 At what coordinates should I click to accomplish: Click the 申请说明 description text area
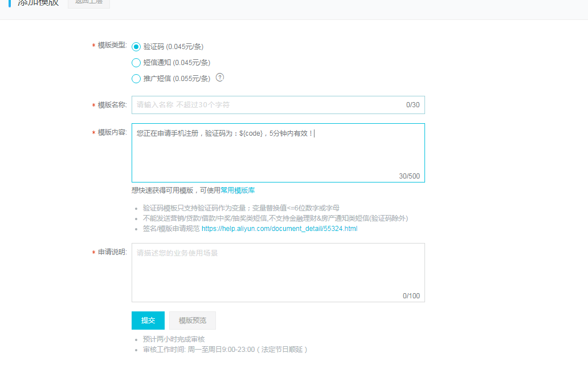[x=278, y=272]
